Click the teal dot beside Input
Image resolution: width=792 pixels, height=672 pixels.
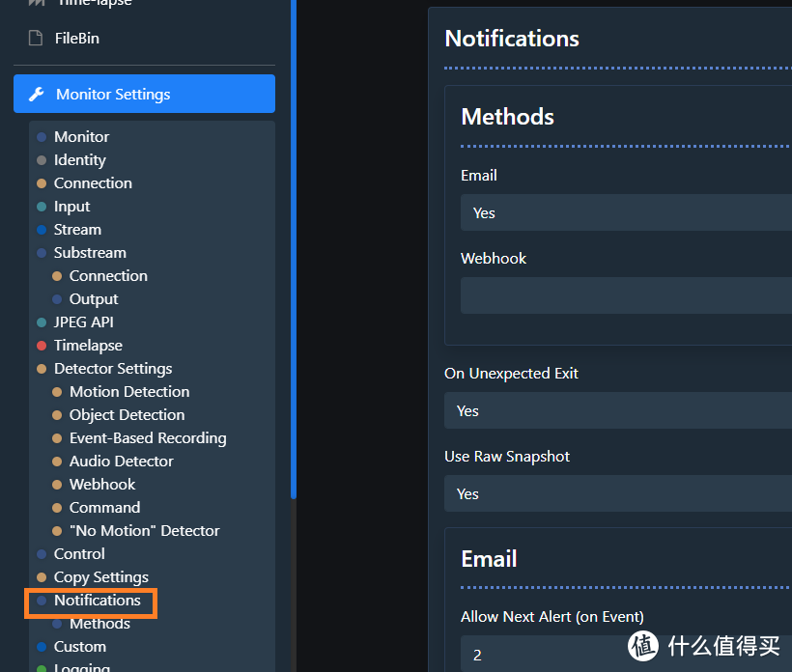click(42, 207)
